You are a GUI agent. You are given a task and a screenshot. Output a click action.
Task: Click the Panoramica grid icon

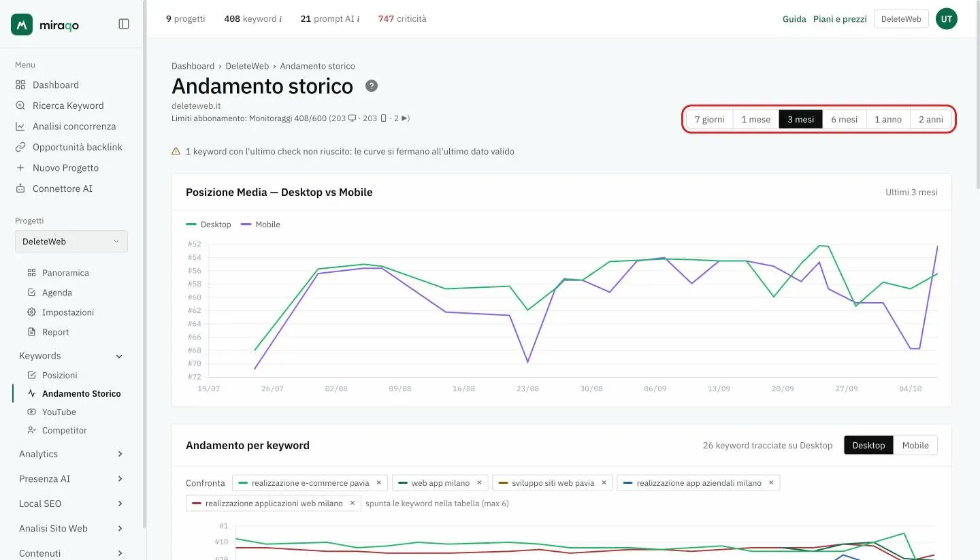[x=31, y=273]
